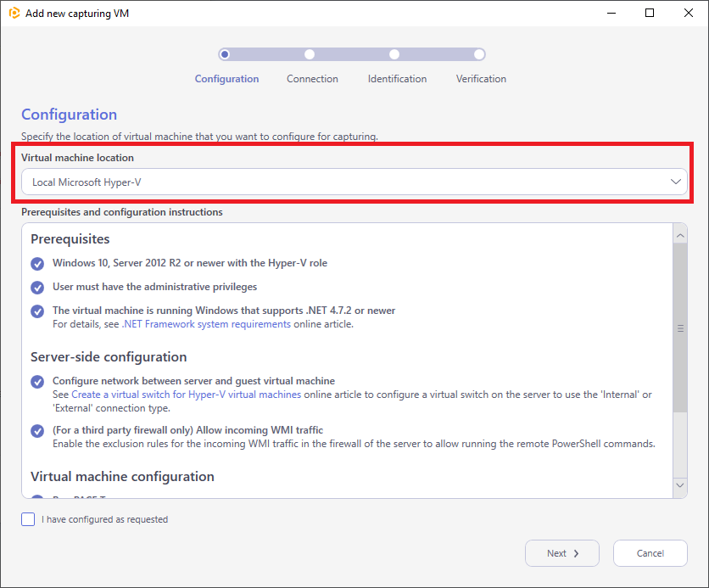Select the Identification wizard step label

(x=397, y=79)
